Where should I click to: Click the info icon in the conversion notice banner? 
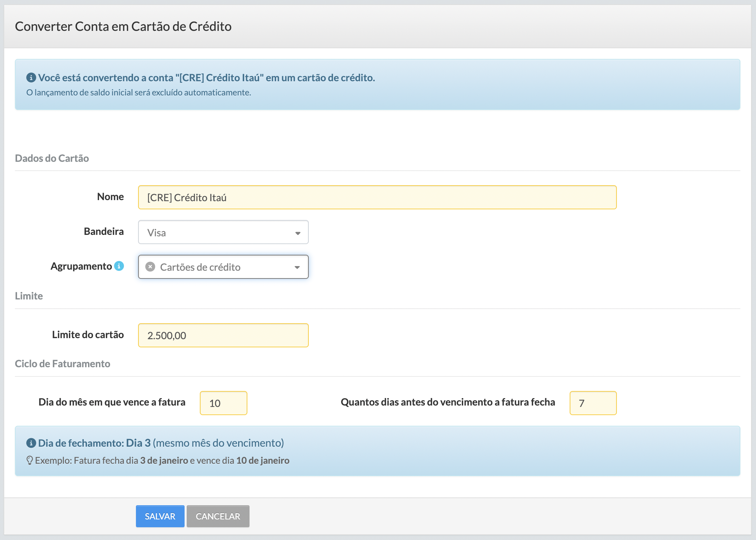coord(31,77)
